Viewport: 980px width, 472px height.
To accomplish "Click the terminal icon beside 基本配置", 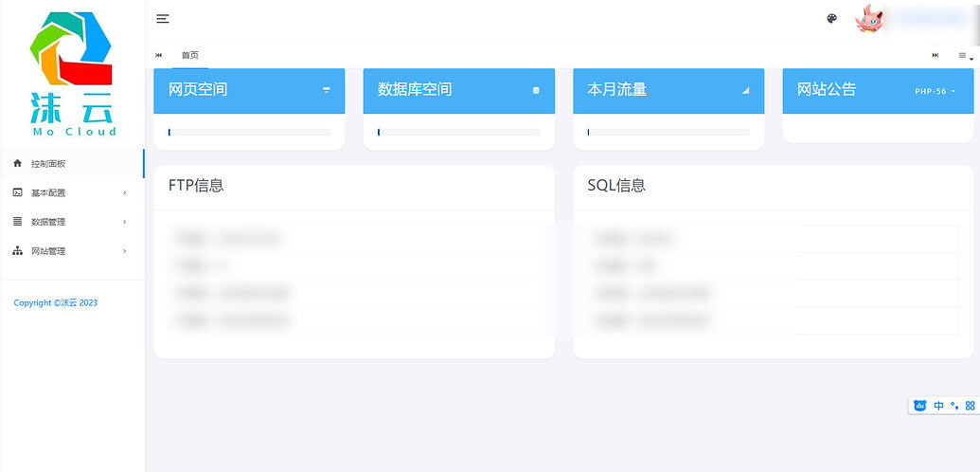I will 17,192.
